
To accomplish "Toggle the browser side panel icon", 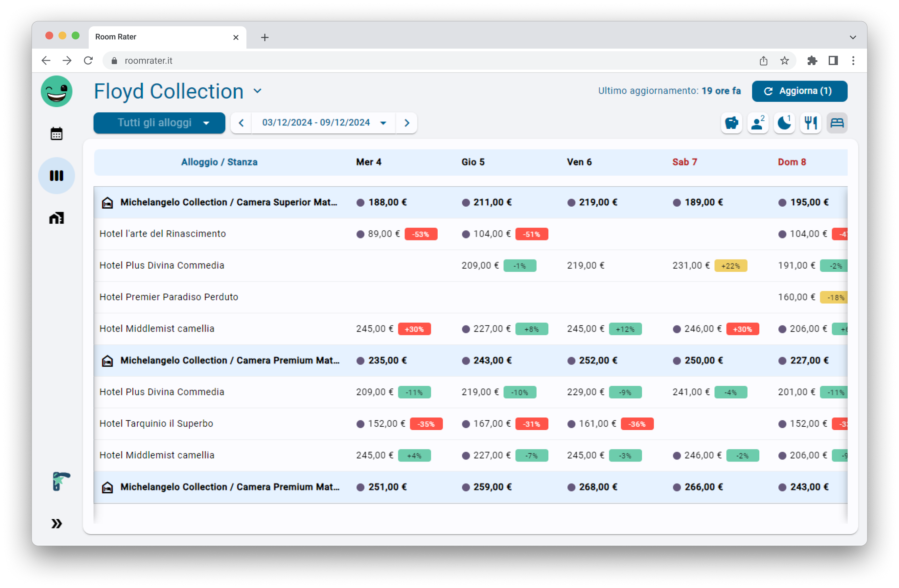I will pos(833,60).
